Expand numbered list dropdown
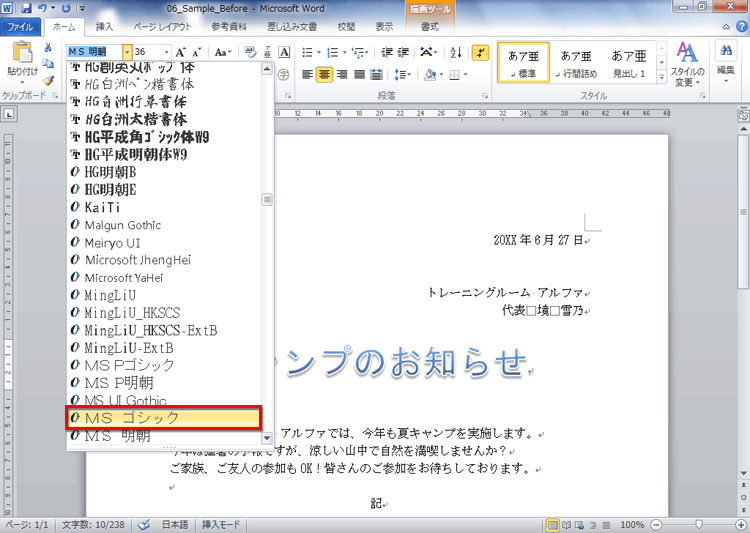The image size is (750, 533). (x=344, y=52)
